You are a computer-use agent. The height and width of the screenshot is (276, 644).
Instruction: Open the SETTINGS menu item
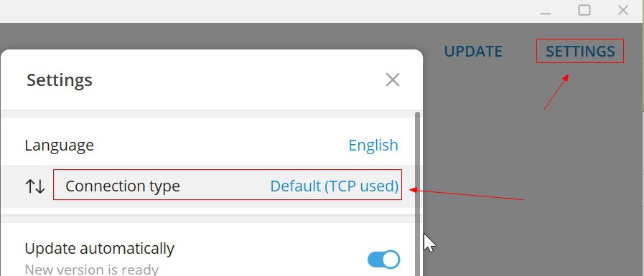pos(580,52)
